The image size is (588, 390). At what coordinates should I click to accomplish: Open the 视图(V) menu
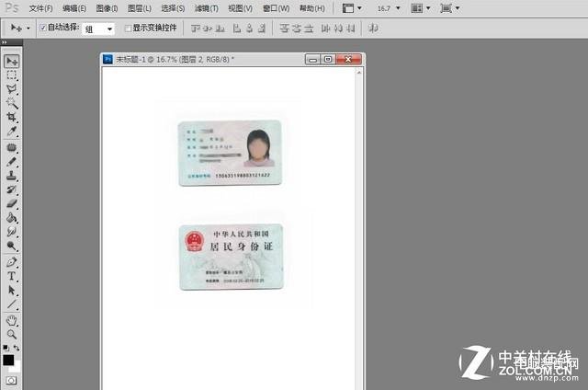(240, 8)
